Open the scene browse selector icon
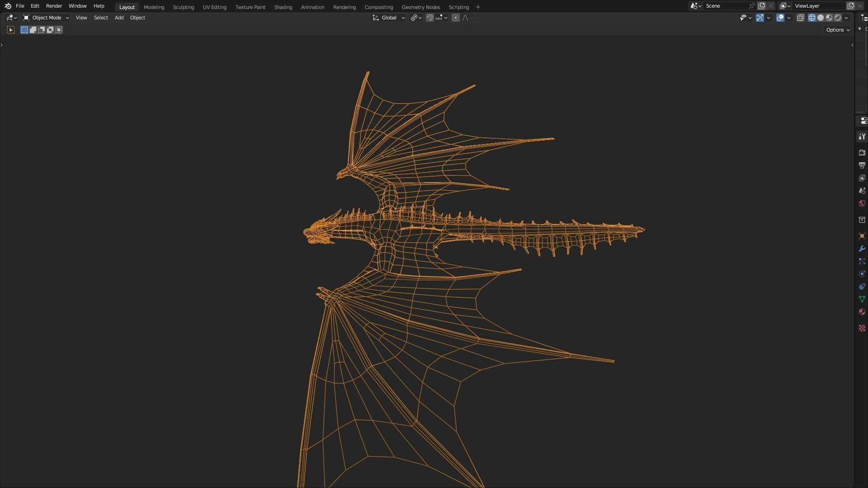Screen dimensions: 868x488 (696, 6)
